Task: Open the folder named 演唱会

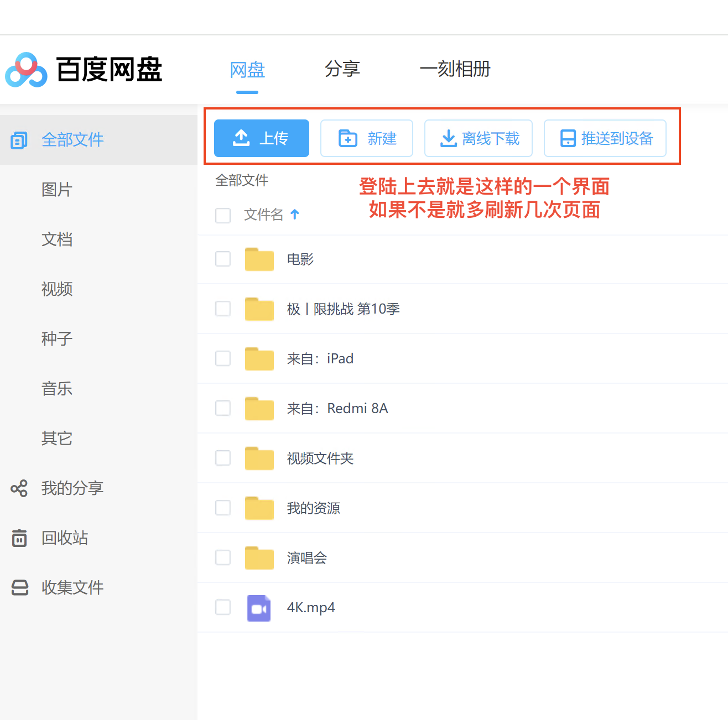Action: coord(307,558)
